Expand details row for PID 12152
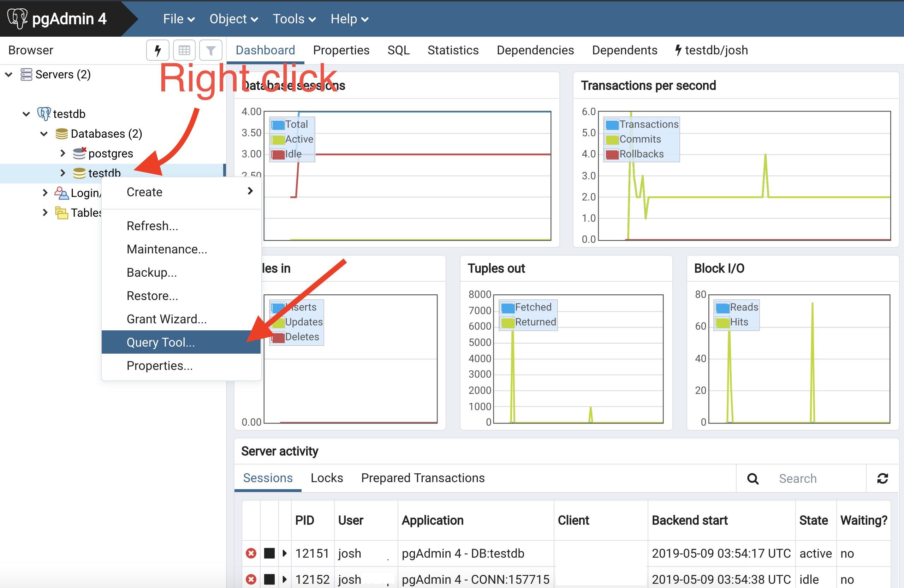 click(285, 579)
